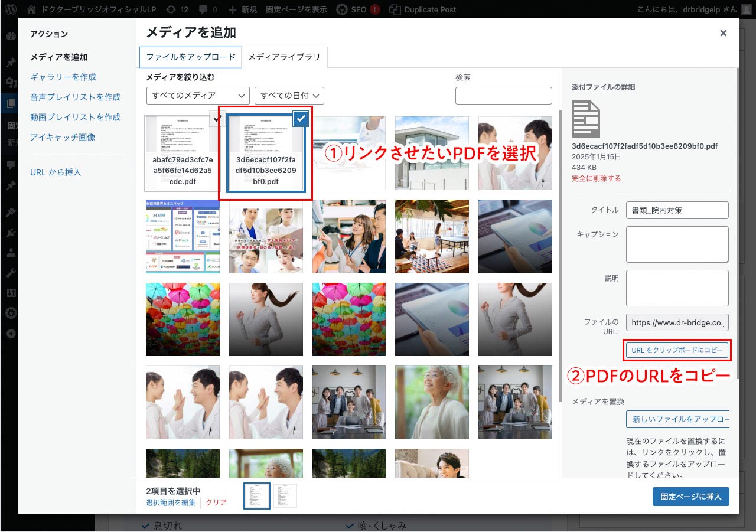Click Duplicate Post in the admin bar
Viewport: 756px width, 532px height.
tap(423, 9)
